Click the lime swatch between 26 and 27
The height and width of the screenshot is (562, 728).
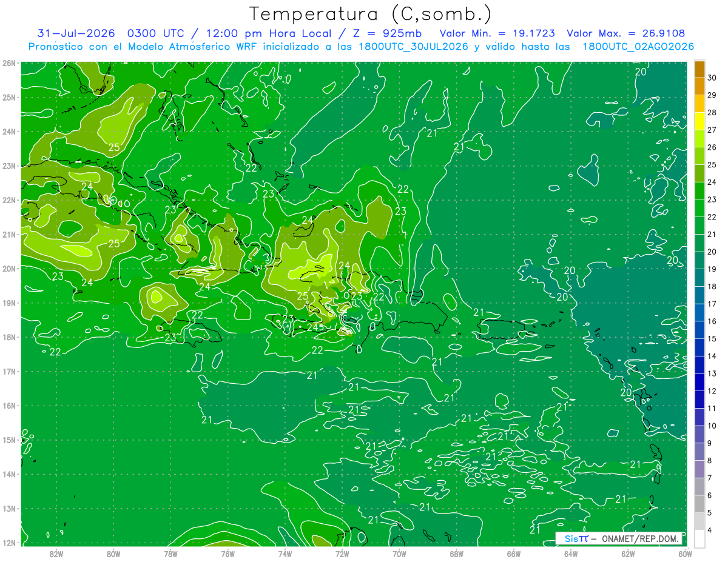pos(699,139)
